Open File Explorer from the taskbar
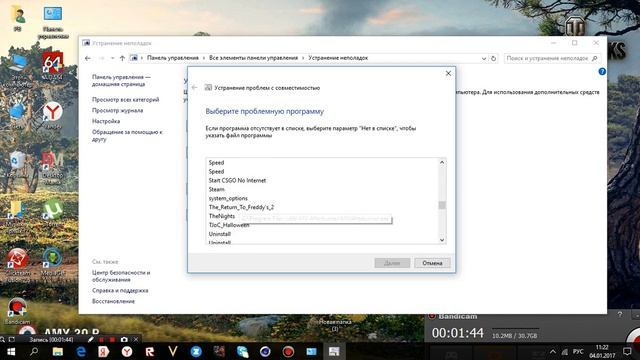The height and width of the screenshot is (360, 640). click(58, 351)
